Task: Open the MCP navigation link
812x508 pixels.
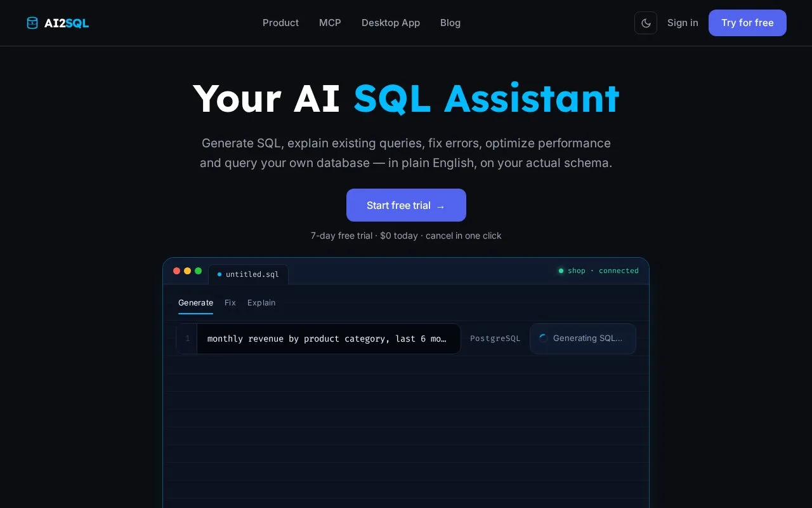Action: pos(330,23)
